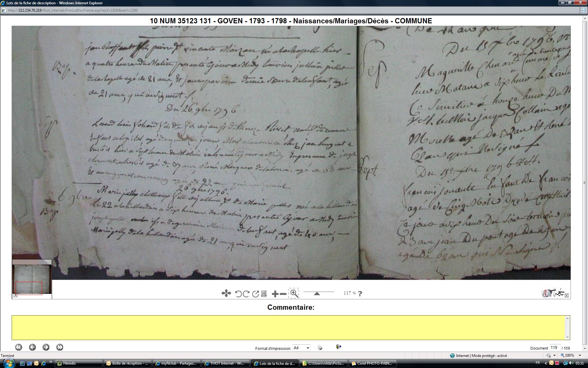Screen dimensions: 588x368
Task: Go to the first document page
Action: (x=19, y=347)
